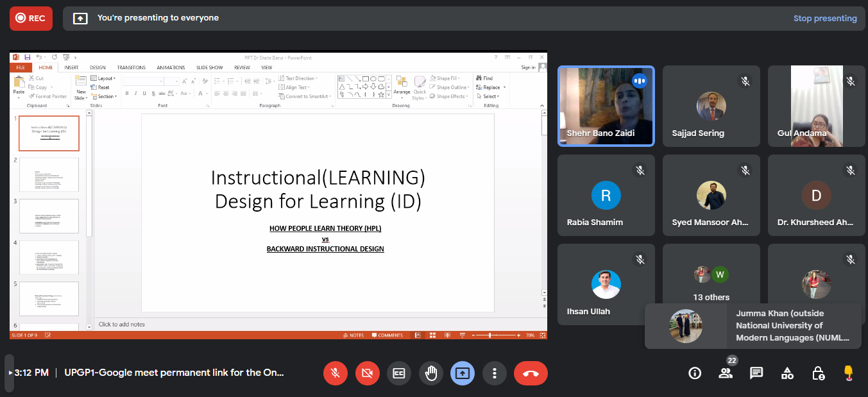The width and height of the screenshot is (868, 397).
Task: Open the Activities panel
Action: tap(787, 373)
